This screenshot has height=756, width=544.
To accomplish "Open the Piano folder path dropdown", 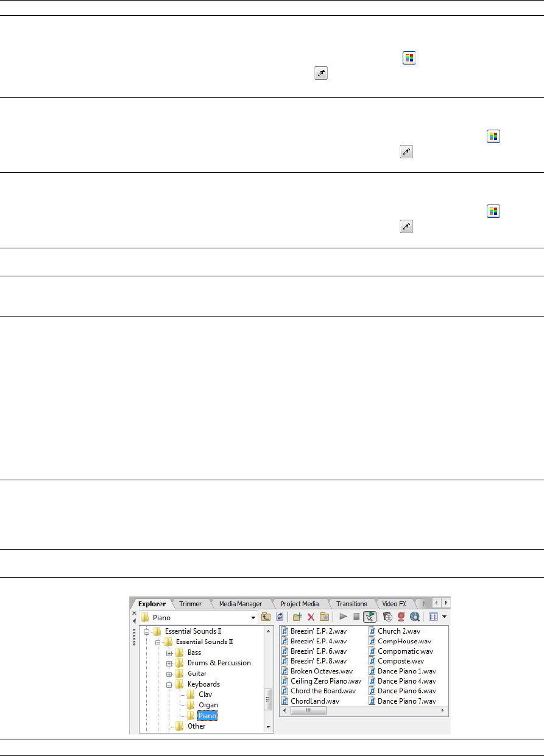I will [x=253, y=617].
